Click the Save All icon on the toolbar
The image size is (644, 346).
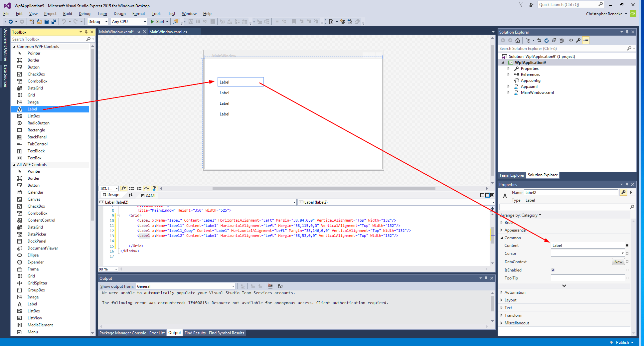point(53,22)
